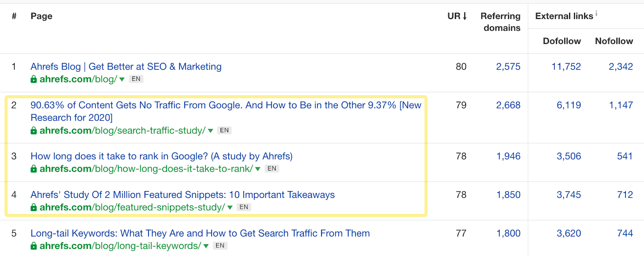This screenshot has height=257, width=644.
Task: Sort by UR column arrow
Action: pos(465,16)
